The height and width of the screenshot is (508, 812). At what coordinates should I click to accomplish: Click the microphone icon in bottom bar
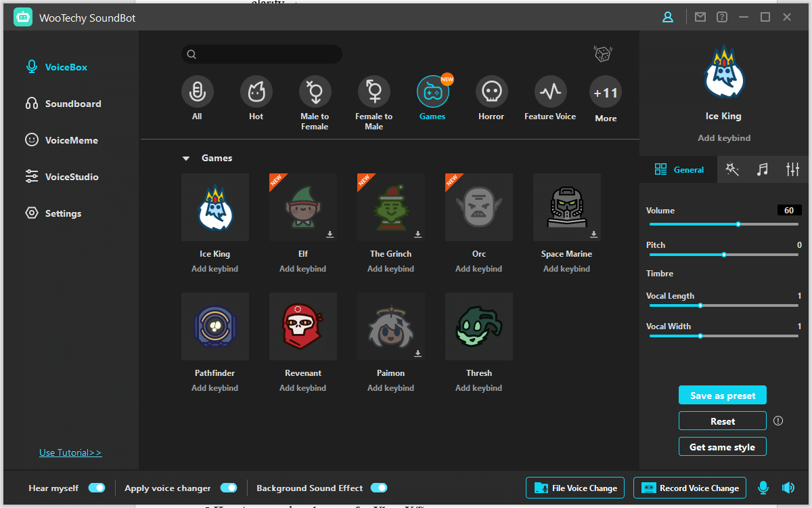click(763, 488)
